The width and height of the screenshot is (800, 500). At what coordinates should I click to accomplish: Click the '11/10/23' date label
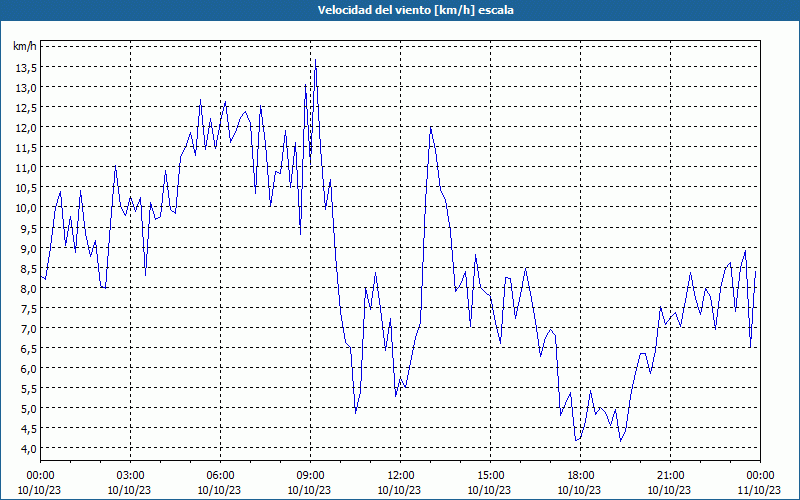pyautogui.click(x=759, y=490)
